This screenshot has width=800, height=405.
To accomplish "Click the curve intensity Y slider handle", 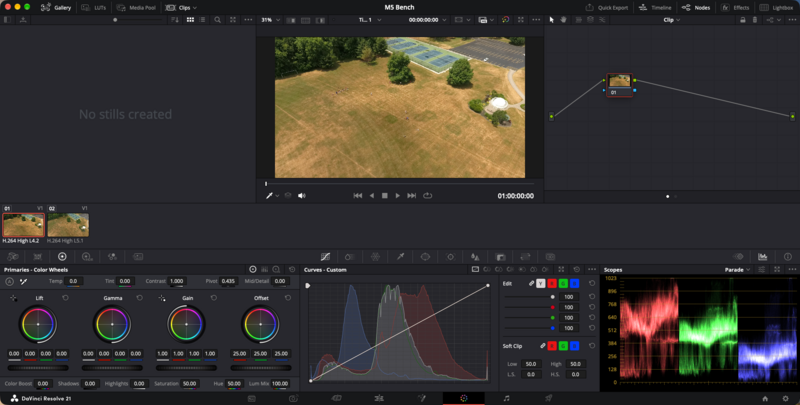I will pos(553,297).
